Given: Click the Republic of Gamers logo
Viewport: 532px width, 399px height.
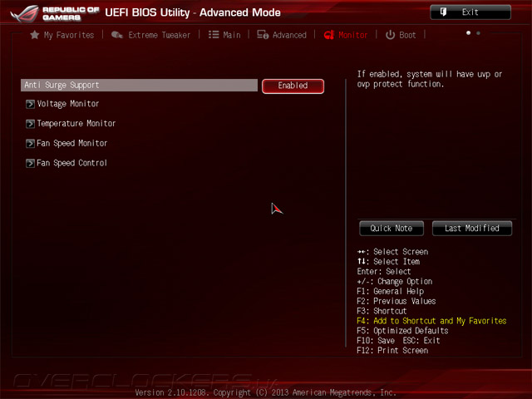Looking at the screenshot, I should pyautogui.click(x=55, y=13).
